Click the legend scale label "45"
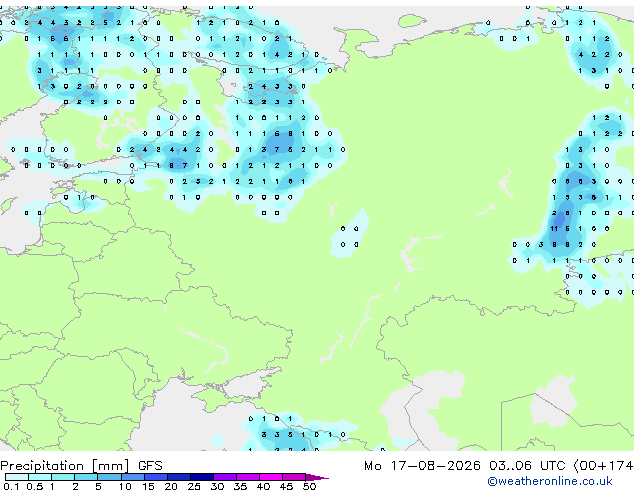Viewport: 634px width, 490px height. [x=286, y=486]
